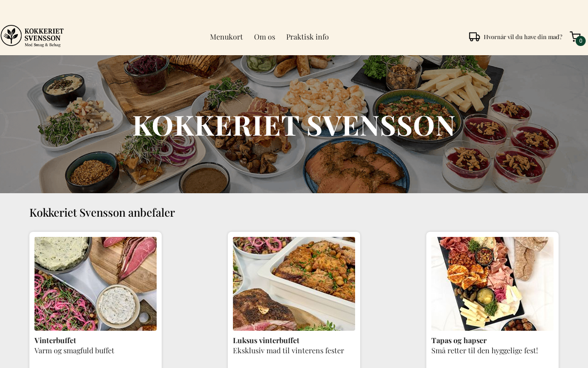
Task: Click the Vinterbuffet title link
Action: tap(55, 340)
